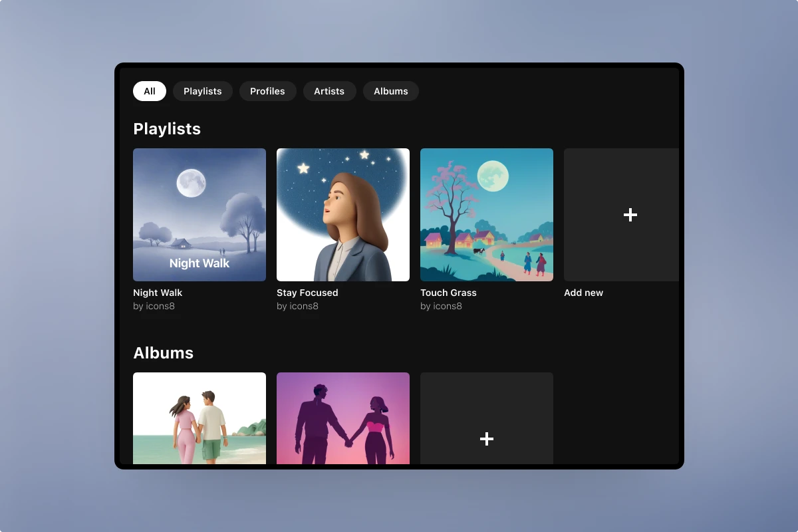Screen dimensions: 798x532
Task: Click the Stay Focused playlist title
Action: (307, 293)
